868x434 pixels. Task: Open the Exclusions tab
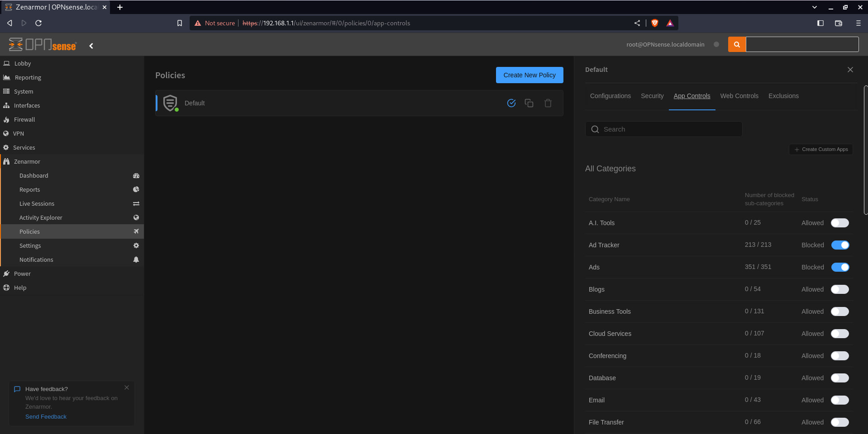pos(783,96)
